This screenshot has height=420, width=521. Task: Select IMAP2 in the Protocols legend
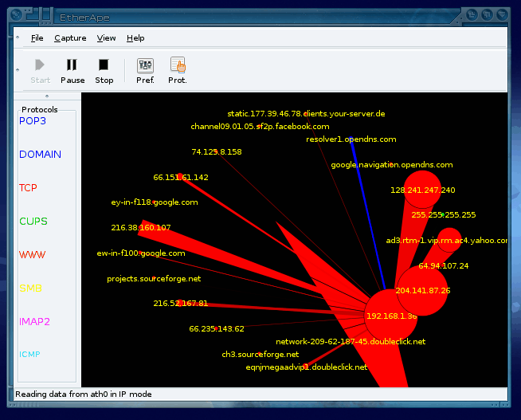(34, 321)
